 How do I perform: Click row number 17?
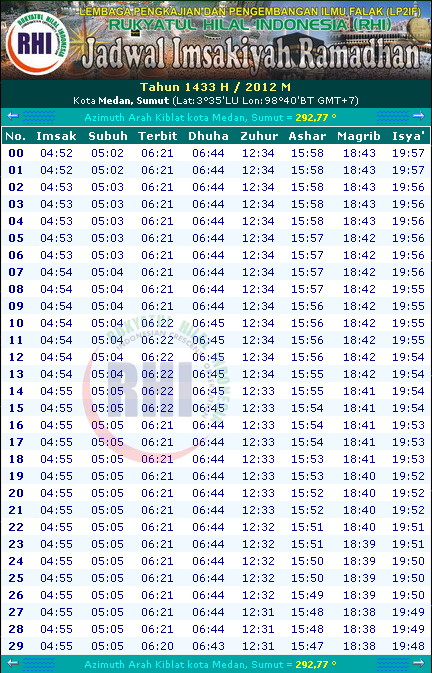pos(16,442)
